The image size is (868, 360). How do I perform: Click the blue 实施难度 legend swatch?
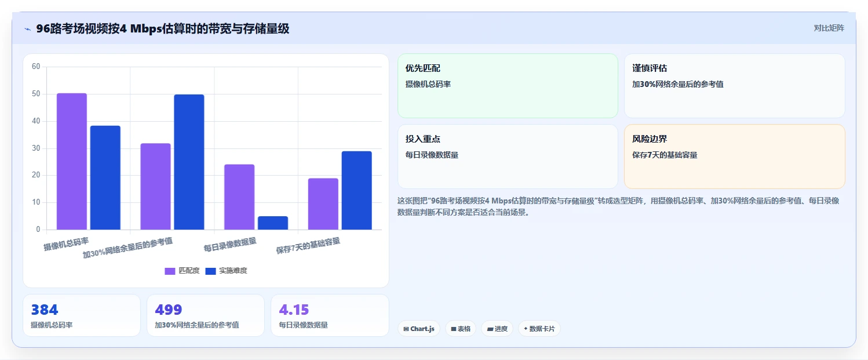click(x=211, y=271)
